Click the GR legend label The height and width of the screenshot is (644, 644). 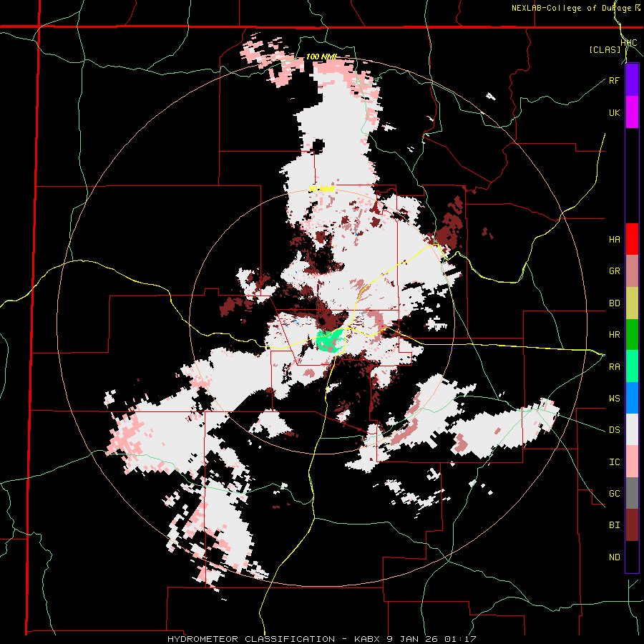[614, 271]
